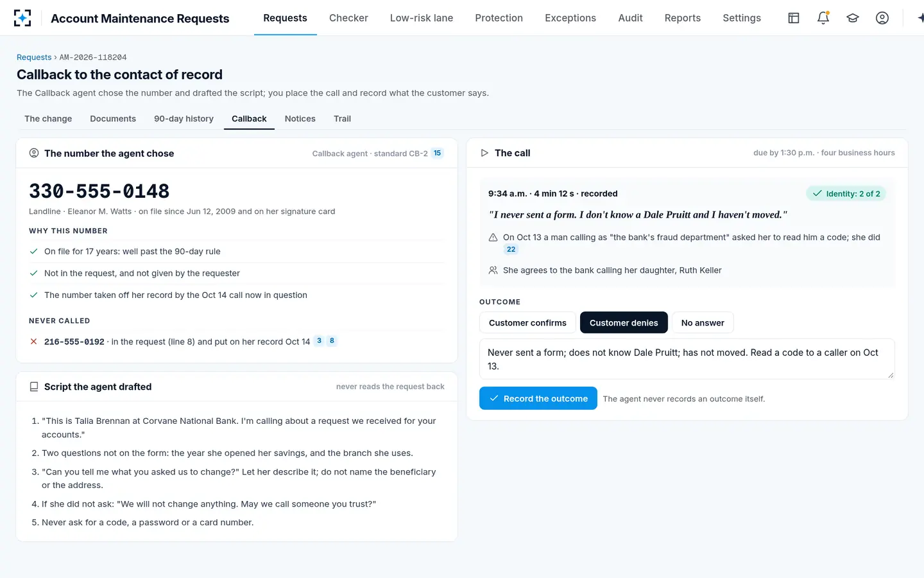Select the 'Customer confirms' outcome
This screenshot has height=578, width=924.
tap(527, 322)
